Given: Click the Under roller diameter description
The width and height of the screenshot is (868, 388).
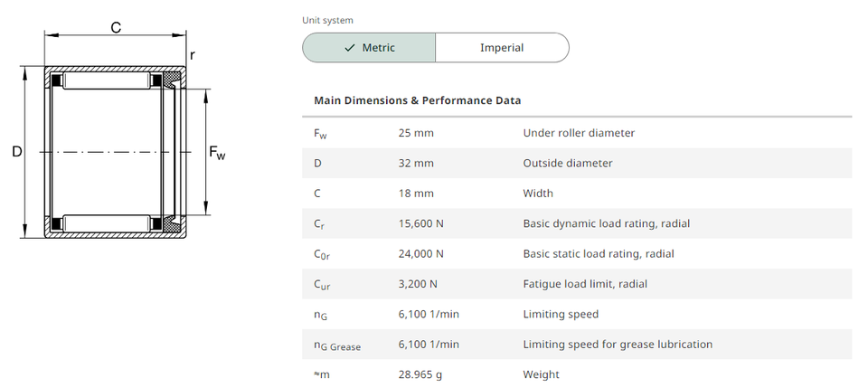Looking at the screenshot, I should tap(579, 133).
